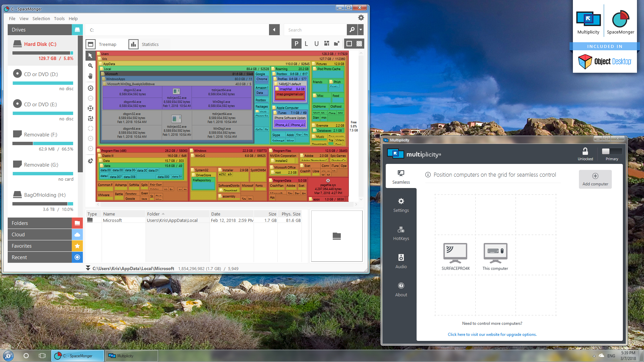Toggle the U display mode button

click(316, 44)
